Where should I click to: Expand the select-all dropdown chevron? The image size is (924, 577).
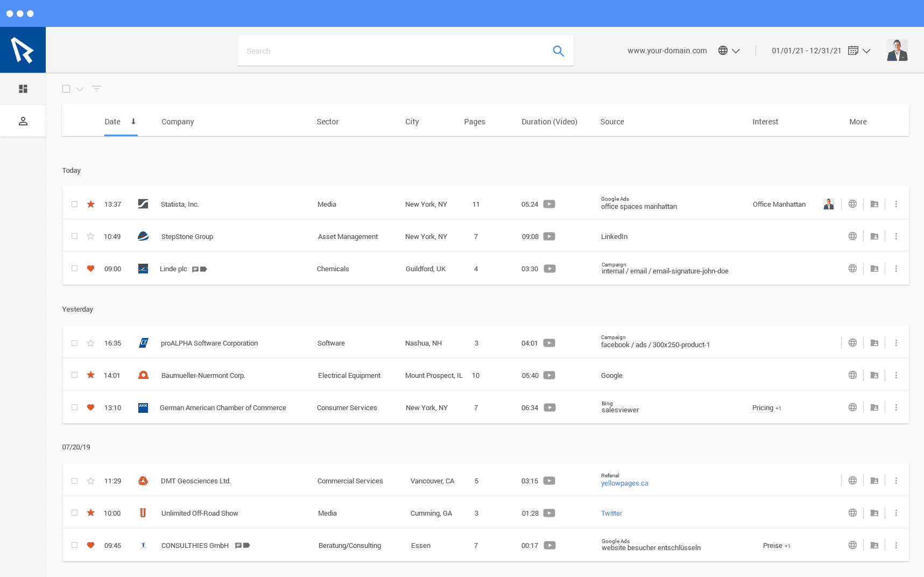pos(80,89)
